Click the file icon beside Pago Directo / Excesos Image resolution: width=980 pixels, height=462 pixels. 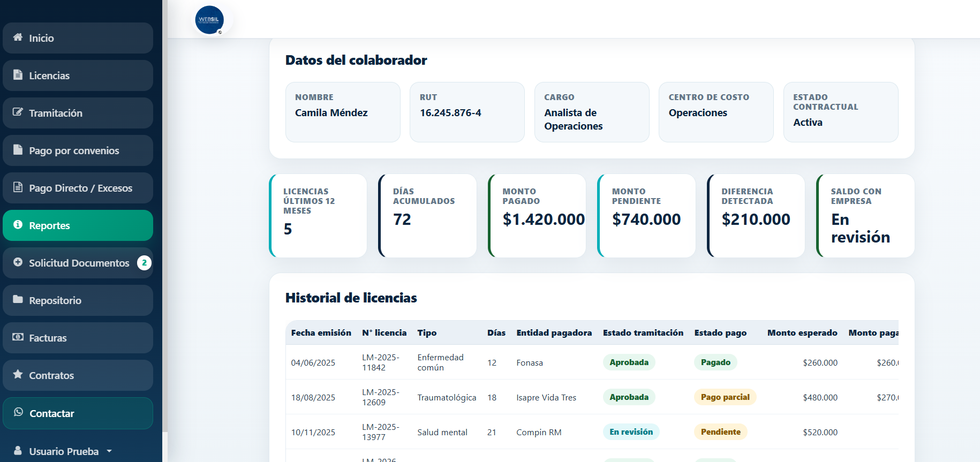18,187
